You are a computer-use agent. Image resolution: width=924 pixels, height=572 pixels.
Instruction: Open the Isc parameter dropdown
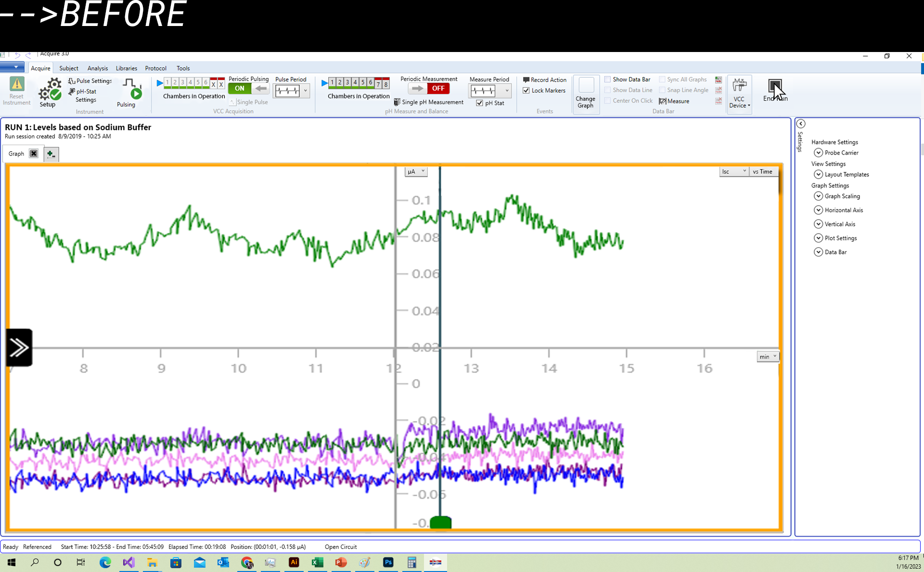[733, 171]
